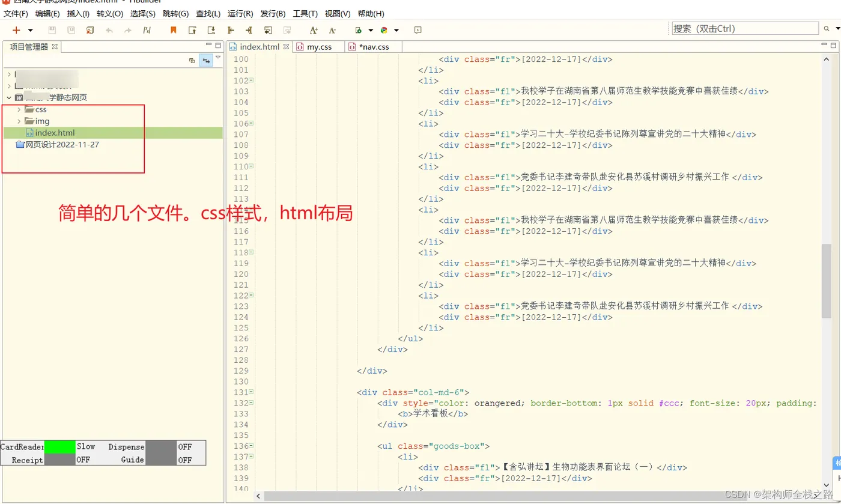Click the toolbar document icon with red X
Viewport: 841px width, 504px height.
[x=90, y=30]
